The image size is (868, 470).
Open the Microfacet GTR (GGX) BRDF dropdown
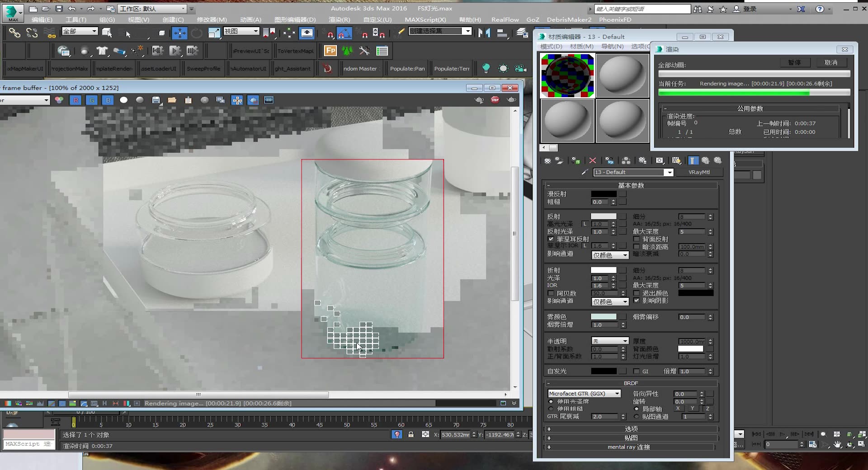coord(584,394)
